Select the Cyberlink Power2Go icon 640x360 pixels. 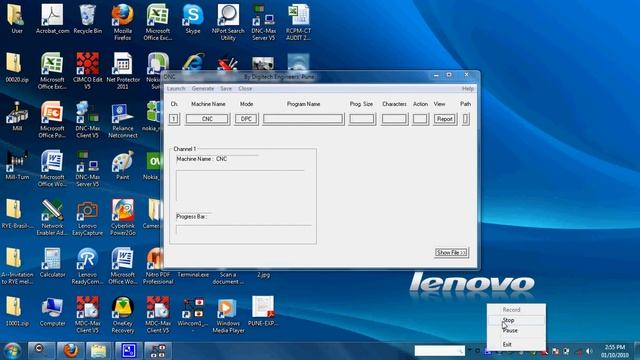(122, 217)
